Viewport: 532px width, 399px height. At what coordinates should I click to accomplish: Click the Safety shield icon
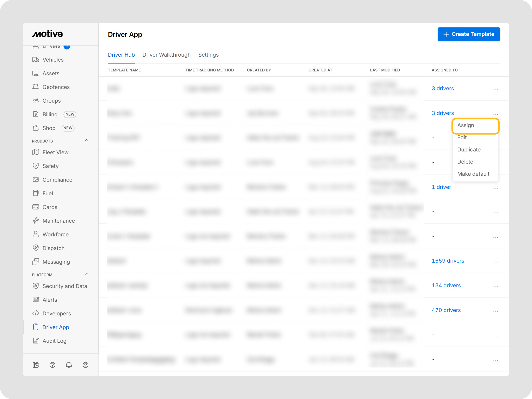click(36, 166)
